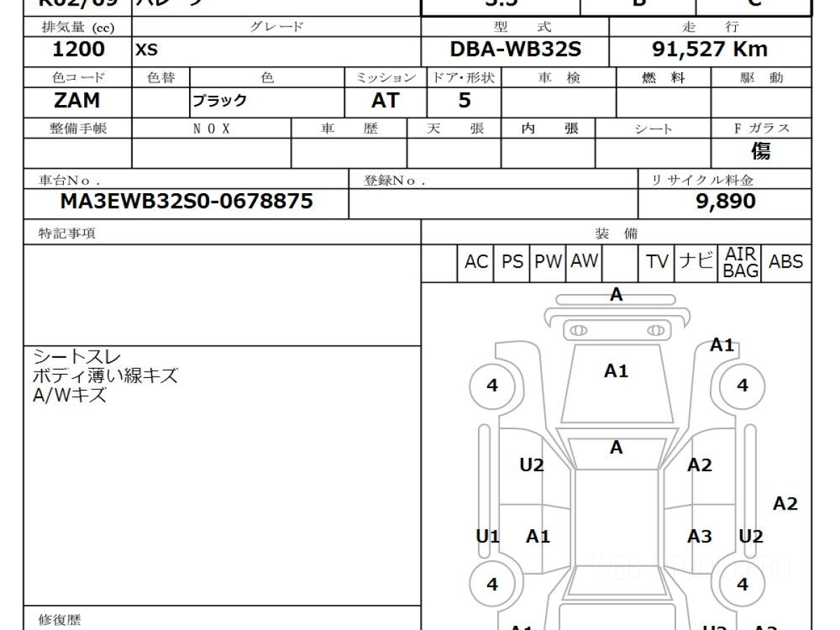Select chassis number MA3EWB32S0-0678875
Screen dimensions: 840x630
tap(186, 202)
